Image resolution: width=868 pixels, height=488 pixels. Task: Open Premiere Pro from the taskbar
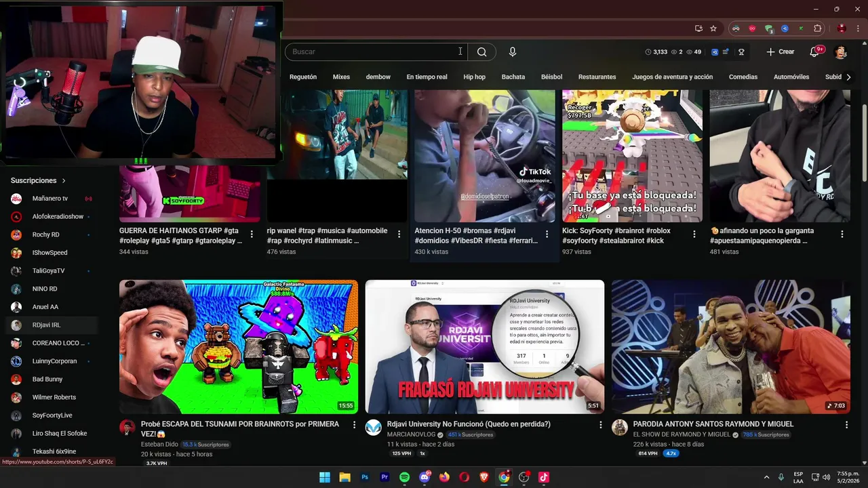384,477
